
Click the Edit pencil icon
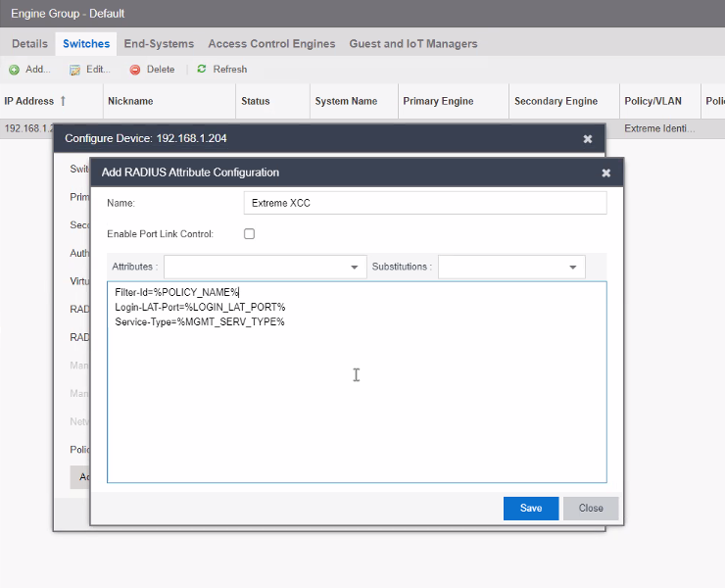click(75, 70)
